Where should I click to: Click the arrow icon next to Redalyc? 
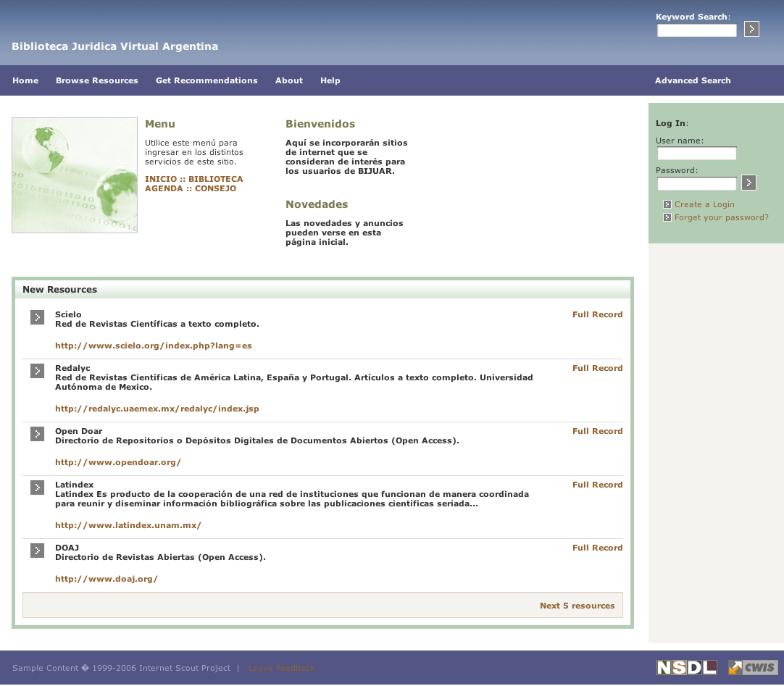pos(38,371)
